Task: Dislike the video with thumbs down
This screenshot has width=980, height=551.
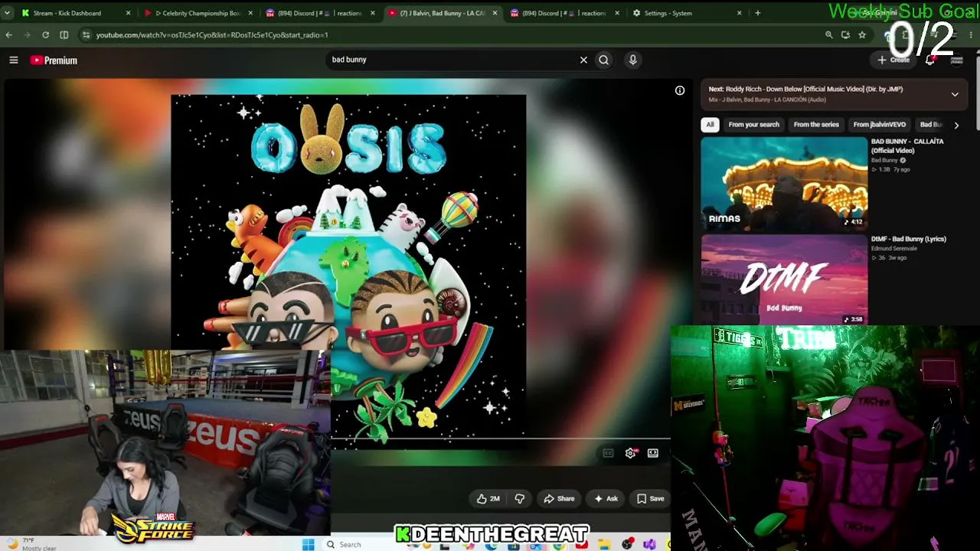Action: pos(519,499)
